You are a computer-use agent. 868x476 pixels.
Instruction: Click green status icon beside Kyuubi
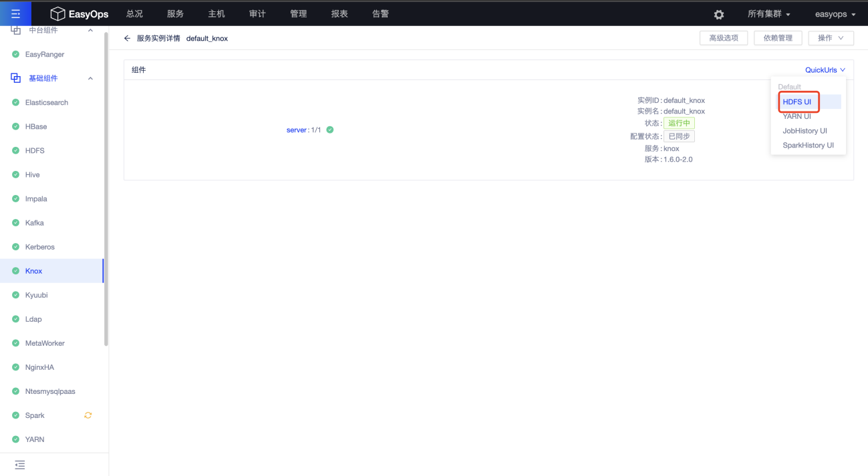(x=15, y=295)
